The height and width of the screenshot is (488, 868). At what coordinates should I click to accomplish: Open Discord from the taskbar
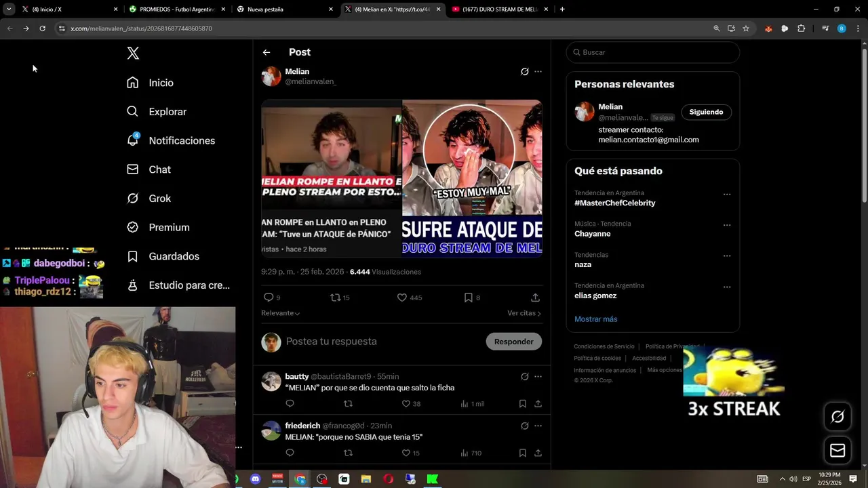pos(256,479)
